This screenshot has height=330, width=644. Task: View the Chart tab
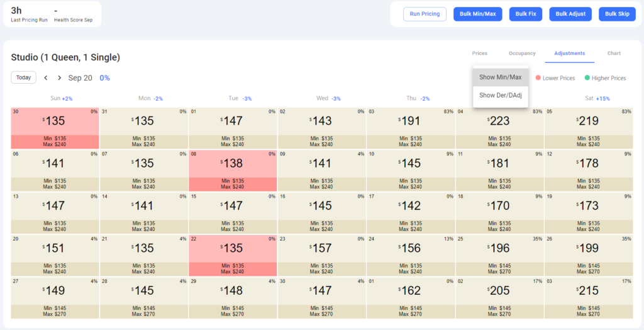coord(614,53)
